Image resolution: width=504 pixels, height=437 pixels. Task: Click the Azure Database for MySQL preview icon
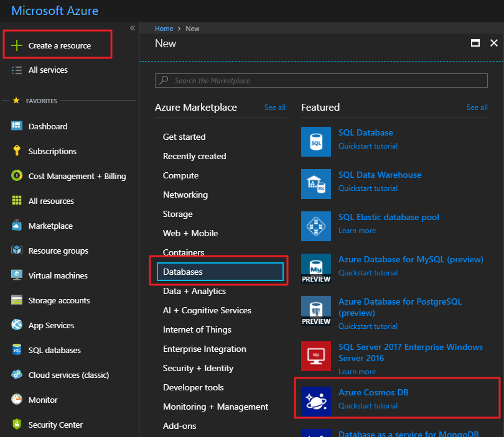point(316,269)
